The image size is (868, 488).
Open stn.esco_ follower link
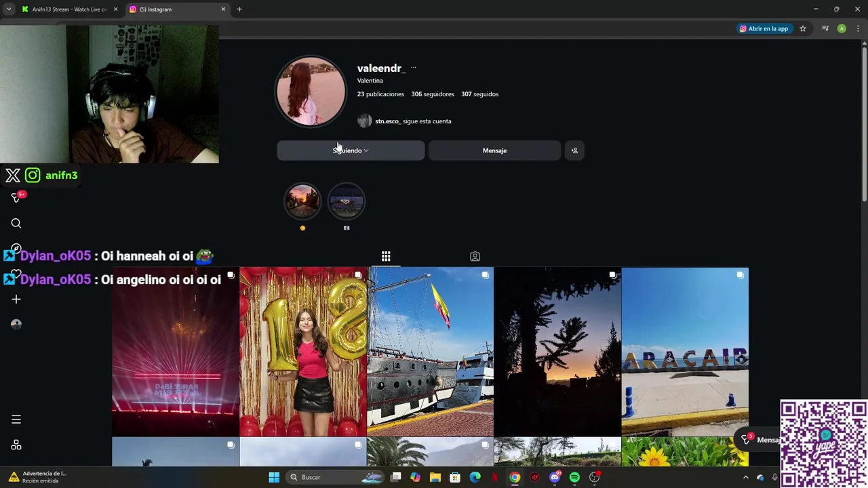point(387,121)
